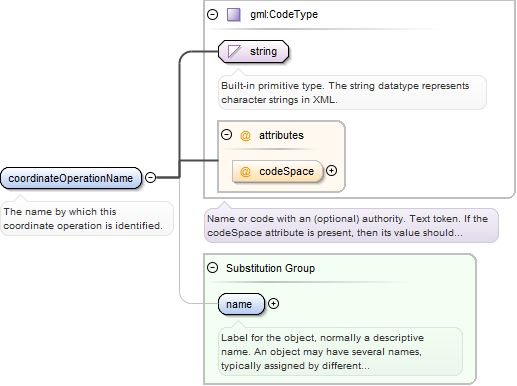Collapse the gml:CodeType box
The image size is (517, 386).
point(212,14)
